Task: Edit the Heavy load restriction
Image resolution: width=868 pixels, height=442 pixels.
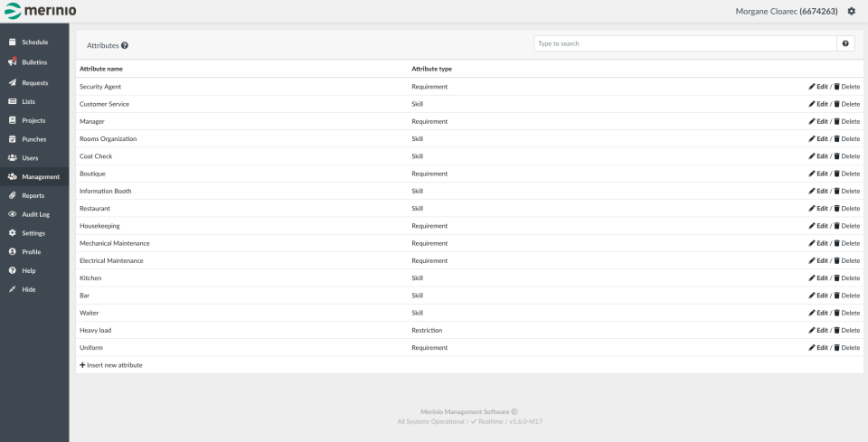Action: [x=817, y=331]
